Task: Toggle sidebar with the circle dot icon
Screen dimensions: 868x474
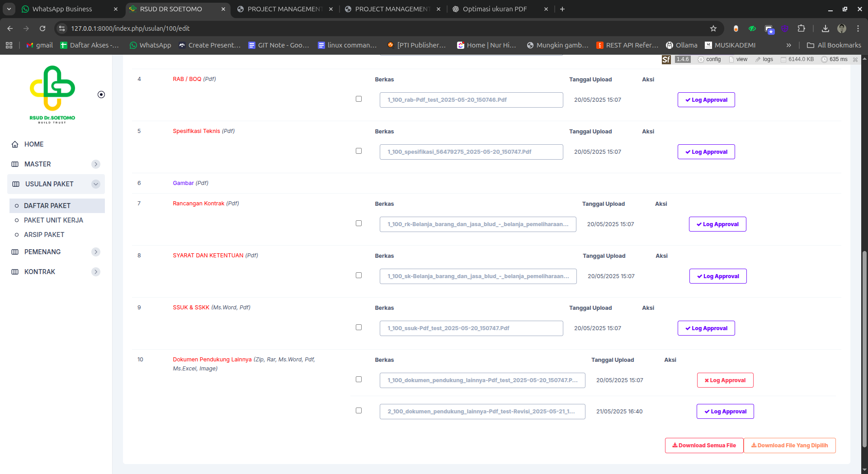Action: pos(101,95)
